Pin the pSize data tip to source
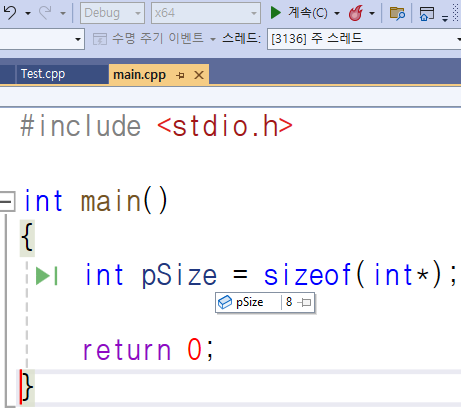The height and width of the screenshot is (409, 461). 304,303
